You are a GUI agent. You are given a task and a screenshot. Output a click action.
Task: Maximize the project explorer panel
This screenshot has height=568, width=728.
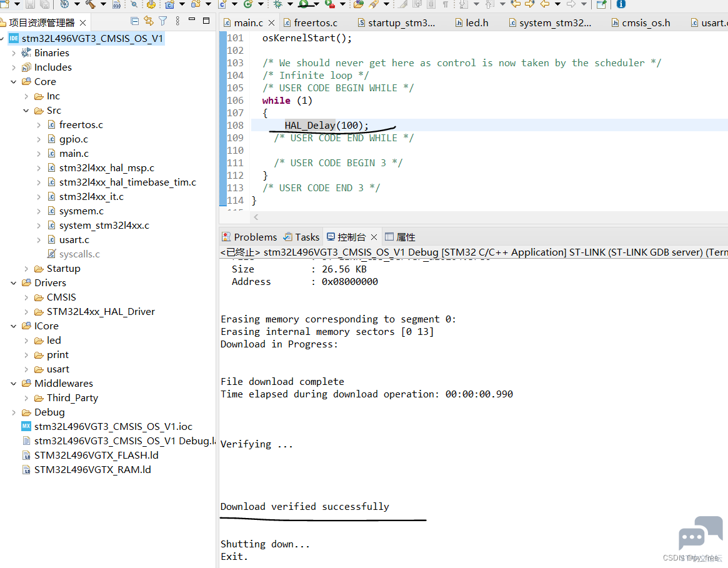[x=206, y=21]
